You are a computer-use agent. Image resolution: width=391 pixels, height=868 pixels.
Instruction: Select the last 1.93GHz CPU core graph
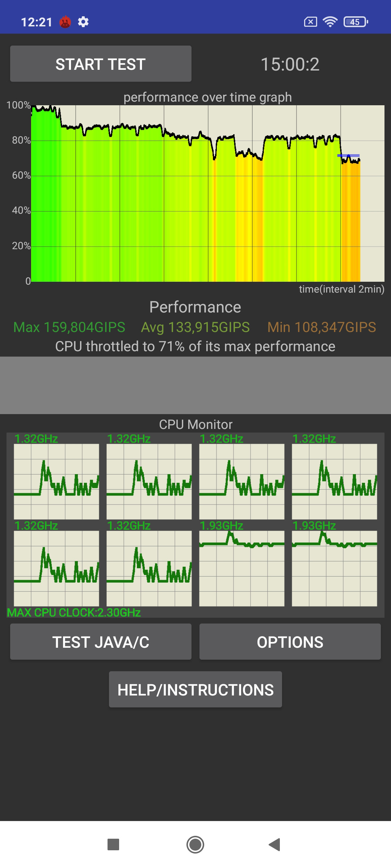point(335,568)
